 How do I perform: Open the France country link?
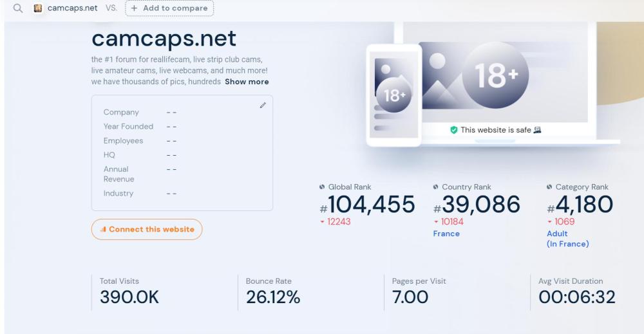tap(446, 234)
